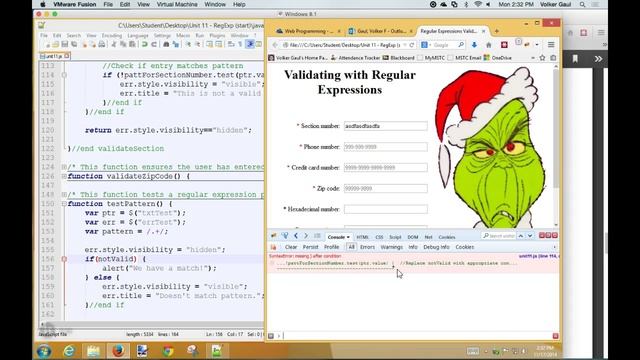Click the Firebug forward arrow

(x=306, y=236)
